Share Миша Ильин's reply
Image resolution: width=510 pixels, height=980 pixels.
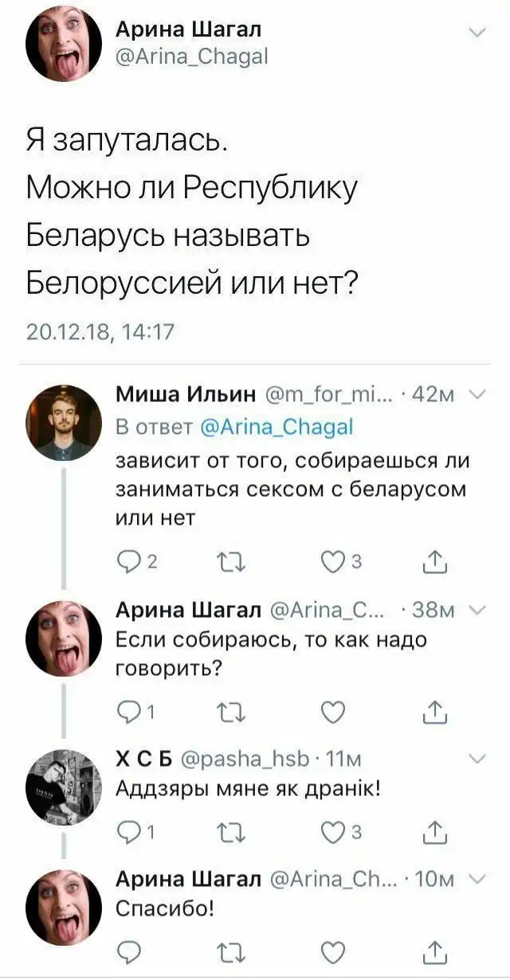(x=437, y=564)
